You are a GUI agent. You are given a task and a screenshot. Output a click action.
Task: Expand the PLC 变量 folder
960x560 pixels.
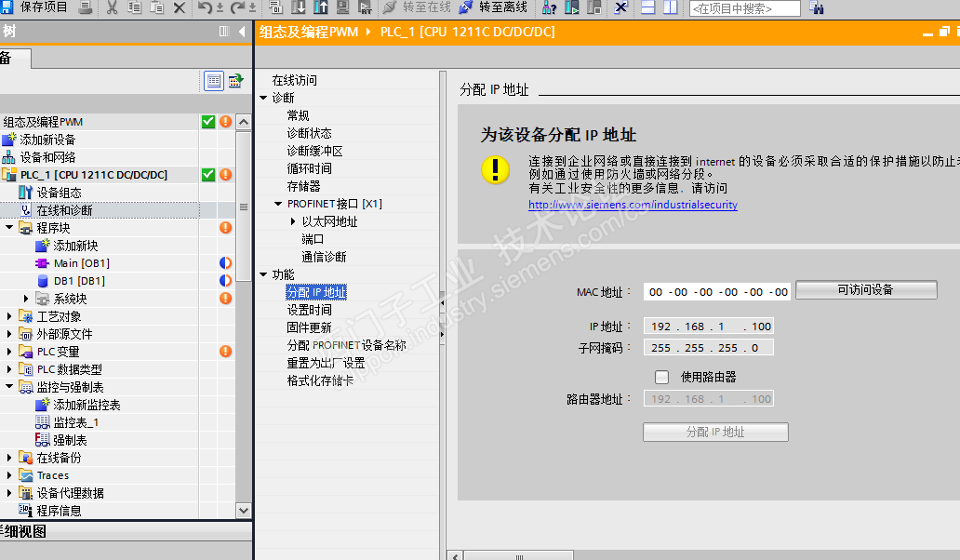[9, 352]
